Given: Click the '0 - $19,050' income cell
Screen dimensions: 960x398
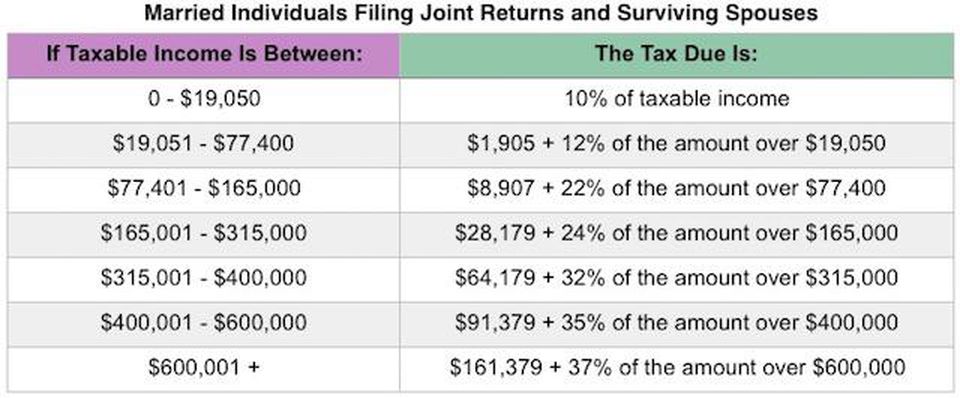Looking at the screenshot, I should coord(204,99).
